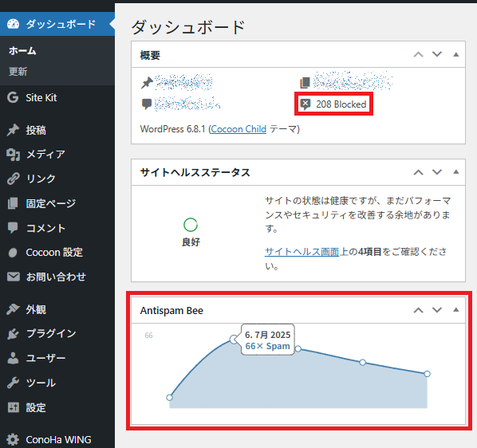477x448 pixels.
Task: Move サイトヘルスステータス widget down
Action: [x=437, y=172]
